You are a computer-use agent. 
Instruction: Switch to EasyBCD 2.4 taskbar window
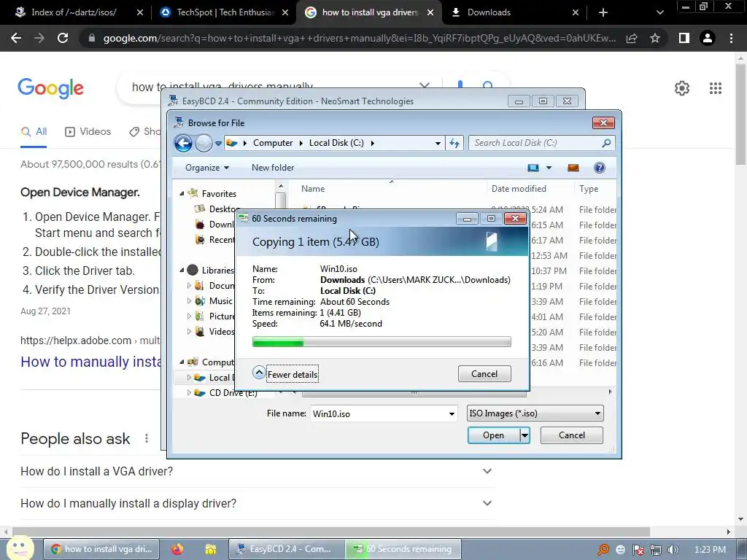coord(286,549)
